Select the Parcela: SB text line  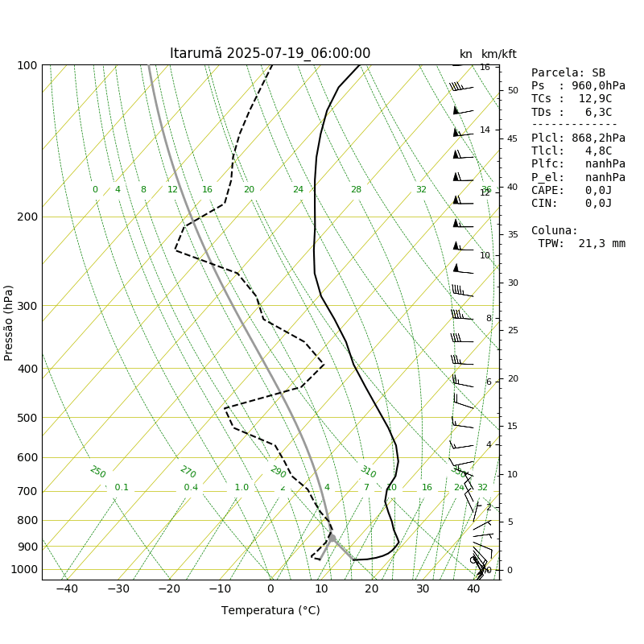[x=568, y=72]
